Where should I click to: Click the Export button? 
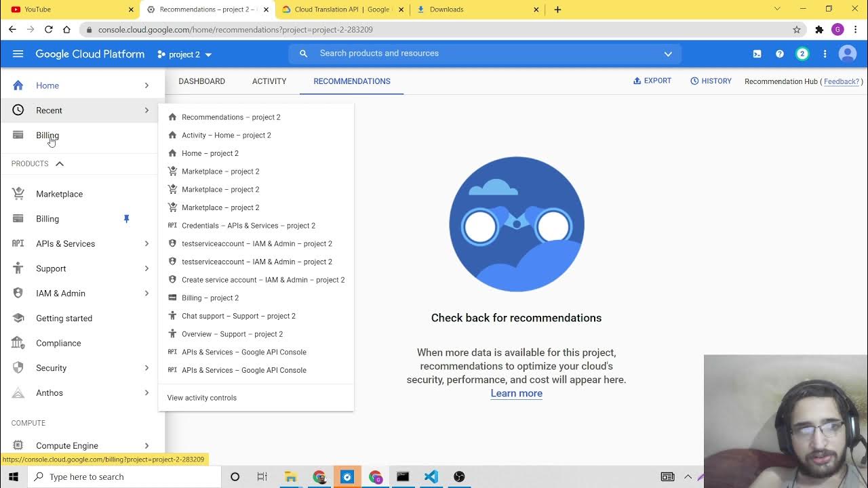tap(652, 81)
